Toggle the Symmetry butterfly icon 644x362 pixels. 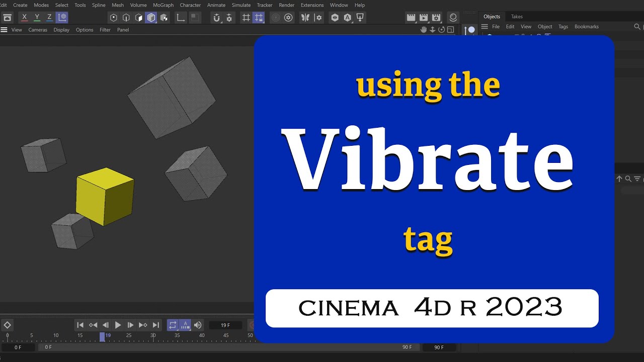tap(305, 18)
